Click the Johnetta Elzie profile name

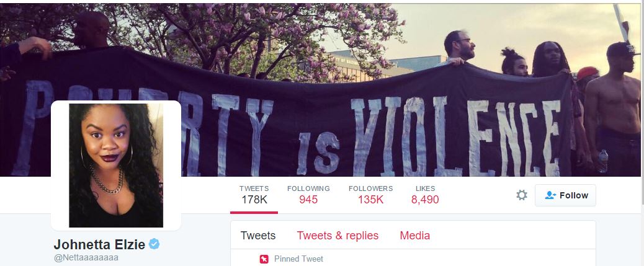[99, 245]
